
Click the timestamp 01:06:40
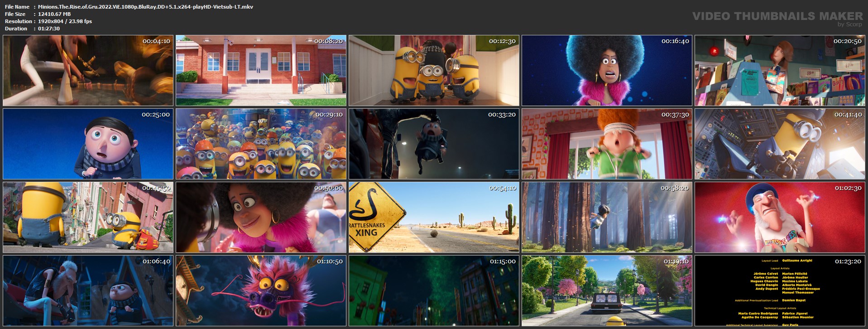click(x=156, y=261)
